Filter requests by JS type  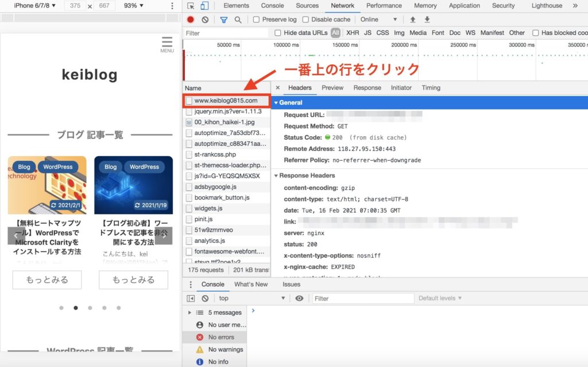pyautogui.click(x=368, y=33)
